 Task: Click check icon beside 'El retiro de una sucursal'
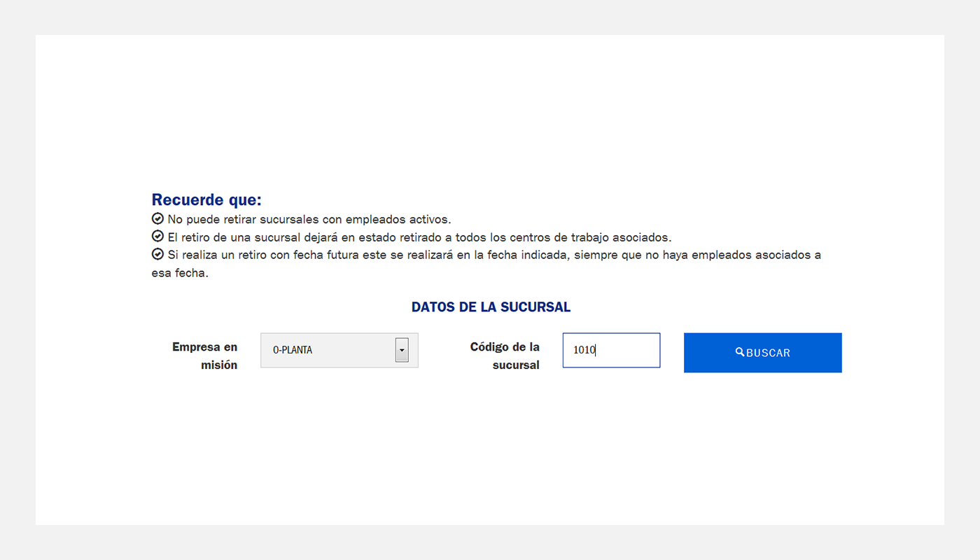[157, 237]
